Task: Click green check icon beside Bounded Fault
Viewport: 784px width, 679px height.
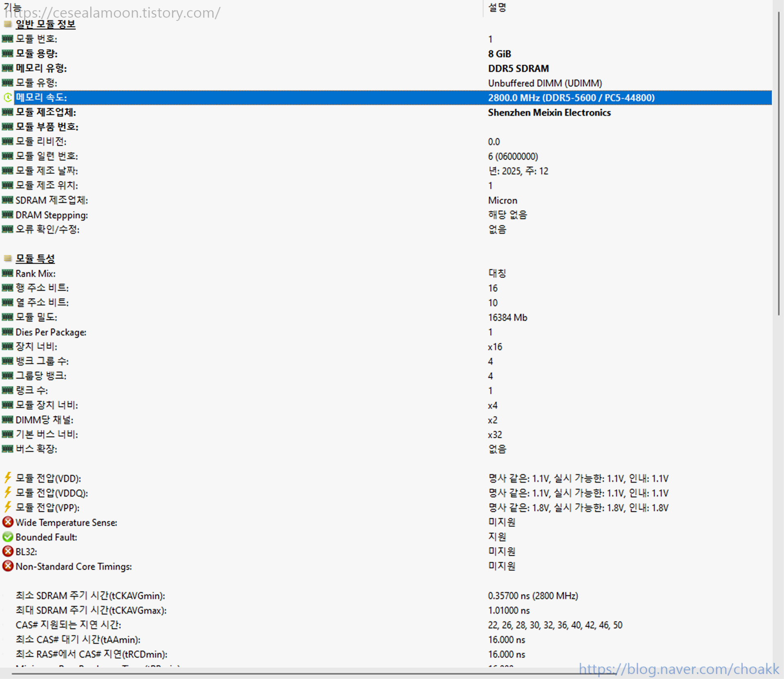Action: pyautogui.click(x=7, y=537)
